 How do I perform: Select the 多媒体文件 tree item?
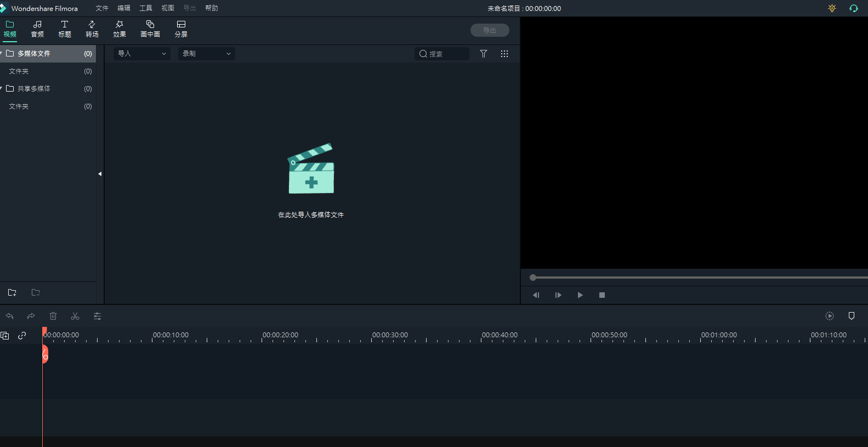48,53
